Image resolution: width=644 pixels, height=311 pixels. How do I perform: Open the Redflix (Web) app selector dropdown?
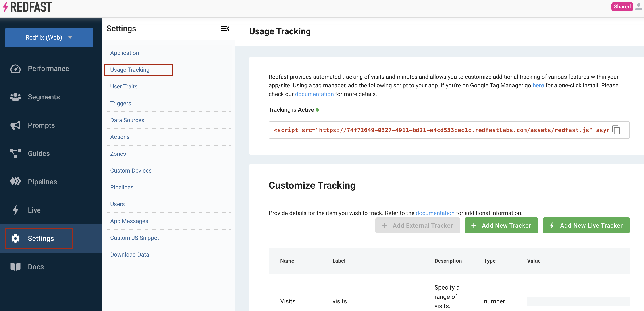click(49, 37)
